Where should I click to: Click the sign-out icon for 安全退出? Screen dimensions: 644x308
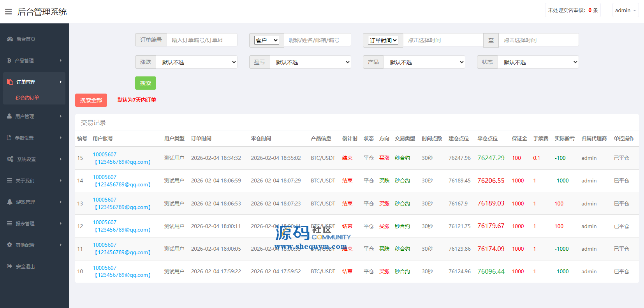(10, 266)
